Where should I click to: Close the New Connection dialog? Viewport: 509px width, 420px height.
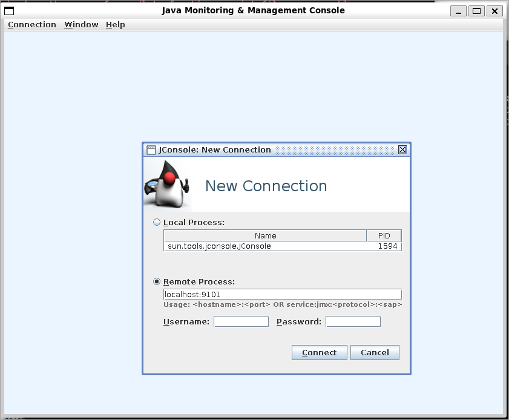402,149
